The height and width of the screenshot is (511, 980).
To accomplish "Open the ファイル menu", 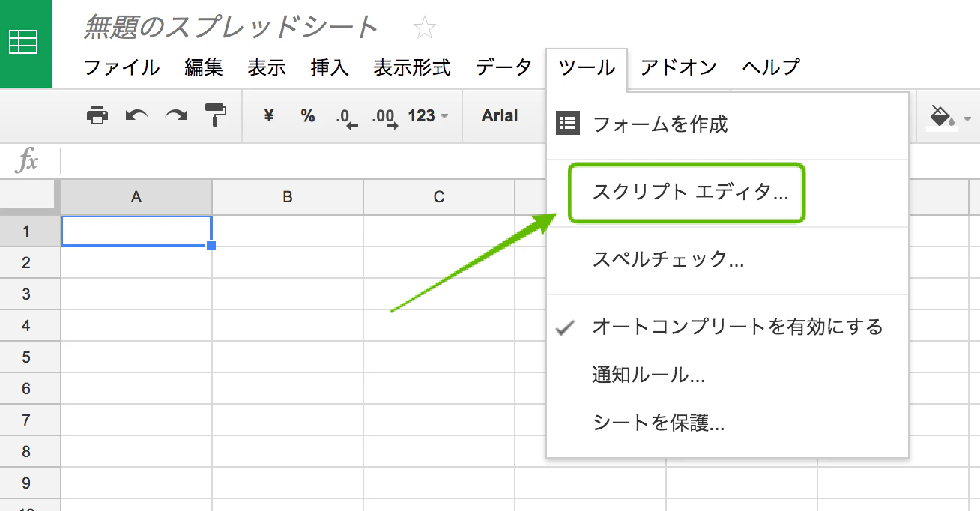I will click(x=121, y=67).
